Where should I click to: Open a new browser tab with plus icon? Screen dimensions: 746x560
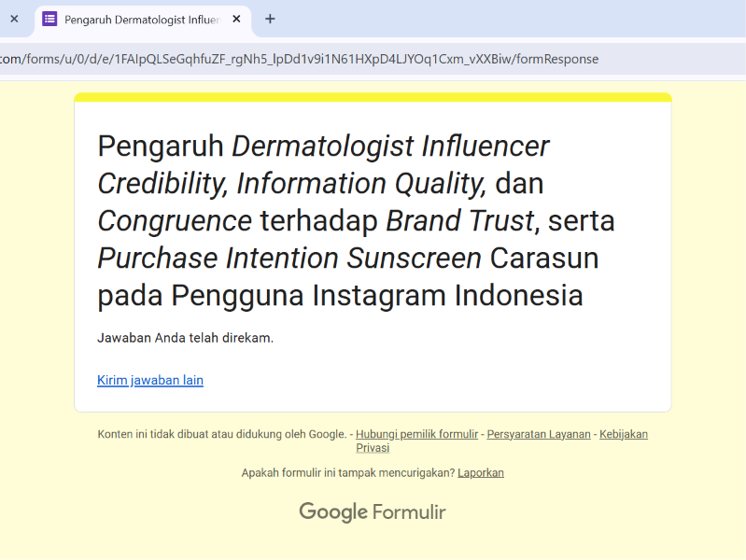point(270,19)
